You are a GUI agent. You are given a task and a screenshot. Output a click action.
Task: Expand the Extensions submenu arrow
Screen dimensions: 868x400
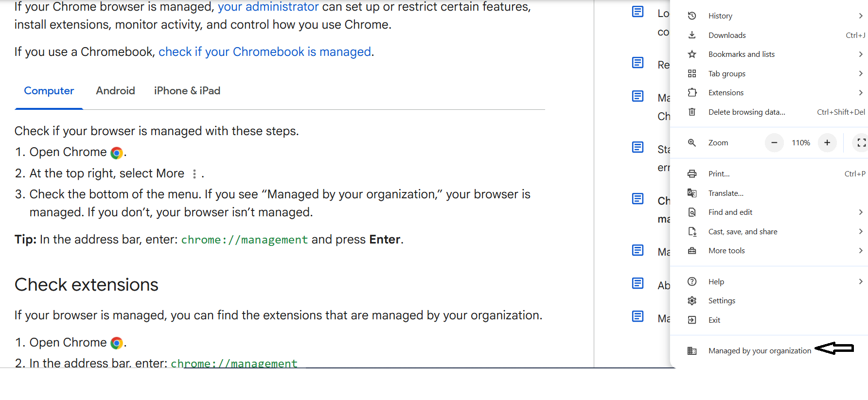tap(861, 92)
